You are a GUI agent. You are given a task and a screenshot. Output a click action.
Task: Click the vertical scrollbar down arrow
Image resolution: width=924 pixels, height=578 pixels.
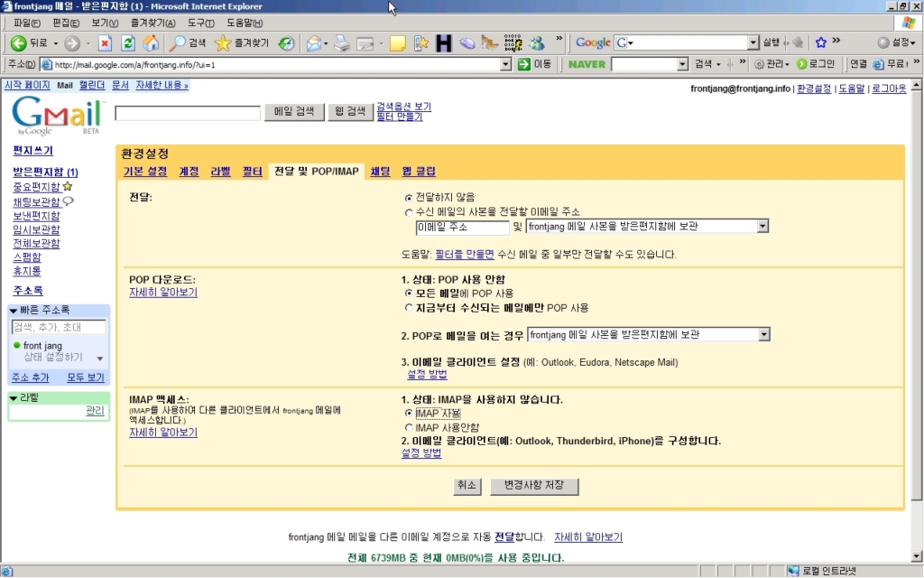(x=917, y=556)
